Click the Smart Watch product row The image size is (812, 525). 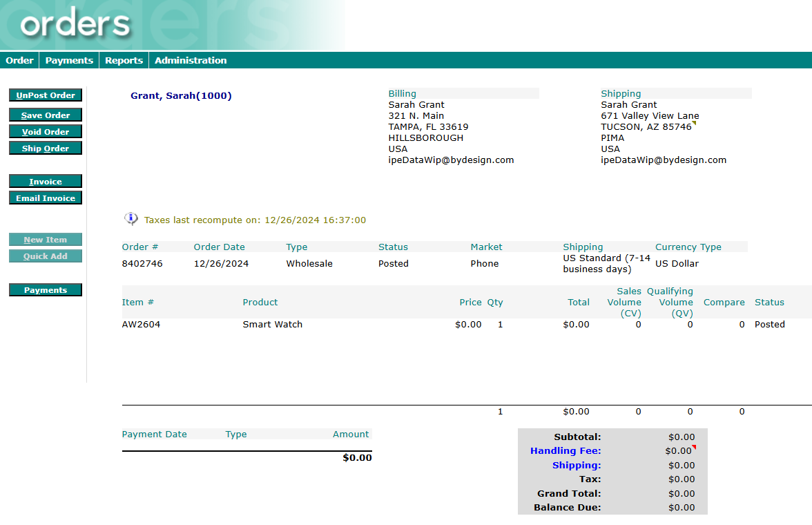pos(272,325)
